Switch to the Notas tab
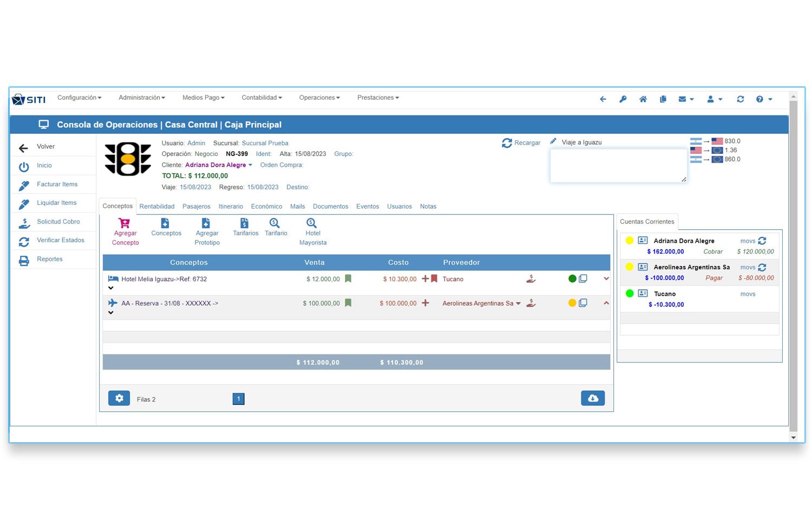 [428, 206]
